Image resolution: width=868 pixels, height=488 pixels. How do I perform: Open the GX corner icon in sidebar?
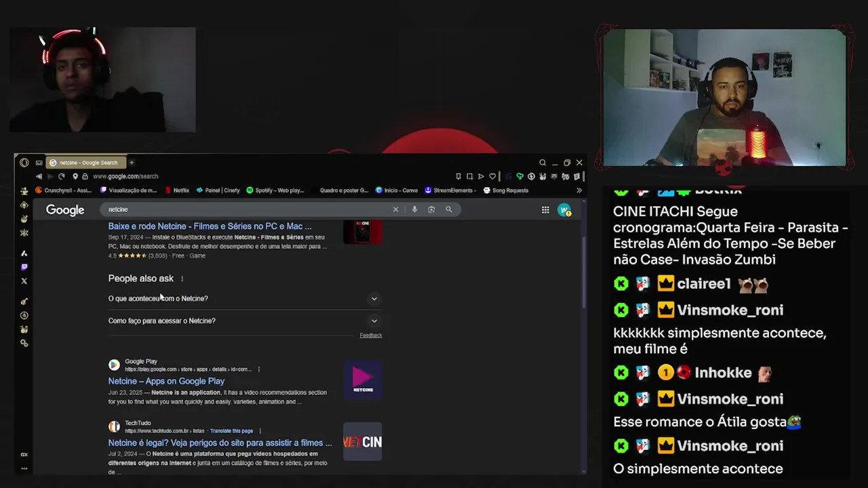pyautogui.click(x=24, y=455)
